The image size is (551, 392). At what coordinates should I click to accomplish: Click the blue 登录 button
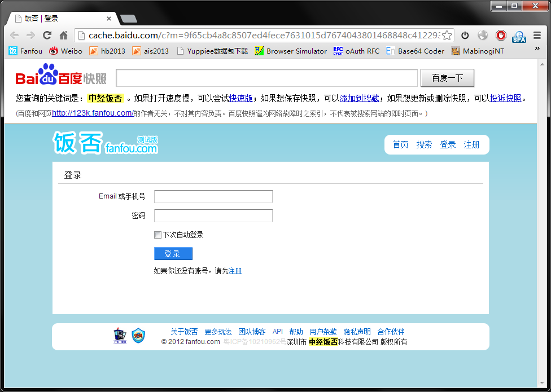(173, 254)
